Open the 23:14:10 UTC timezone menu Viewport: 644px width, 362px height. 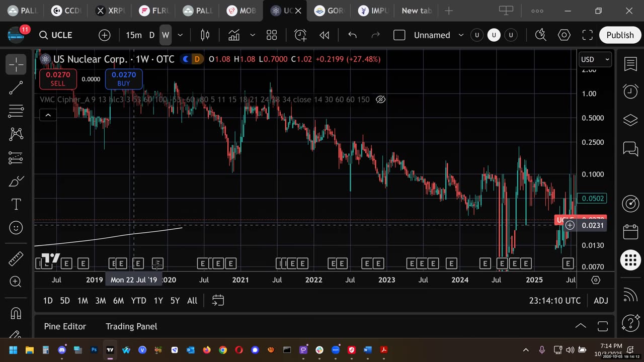(554, 301)
